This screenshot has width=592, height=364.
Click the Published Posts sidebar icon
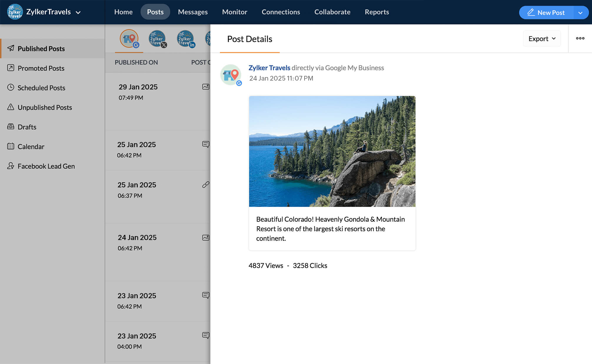tap(11, 48)
